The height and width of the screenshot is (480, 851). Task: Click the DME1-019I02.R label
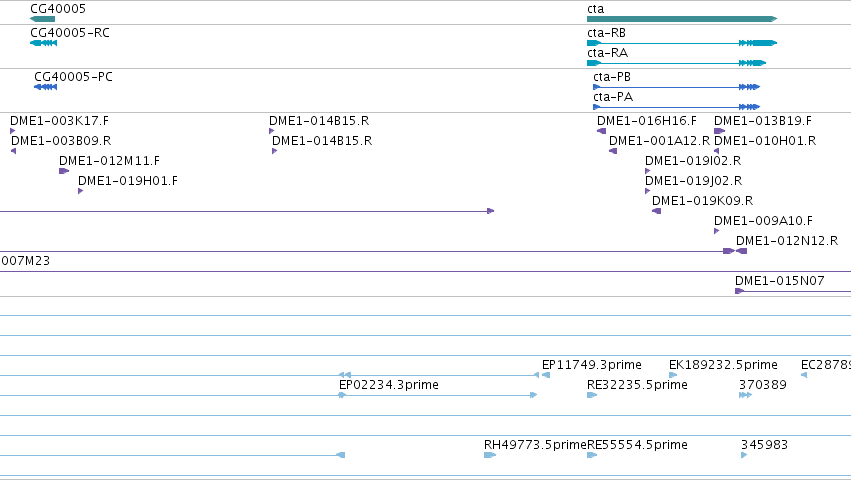tap(693, 161)
